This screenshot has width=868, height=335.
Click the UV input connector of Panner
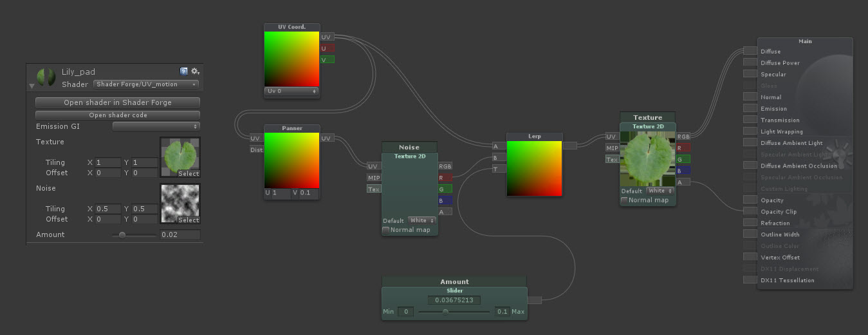click(256, 138)
